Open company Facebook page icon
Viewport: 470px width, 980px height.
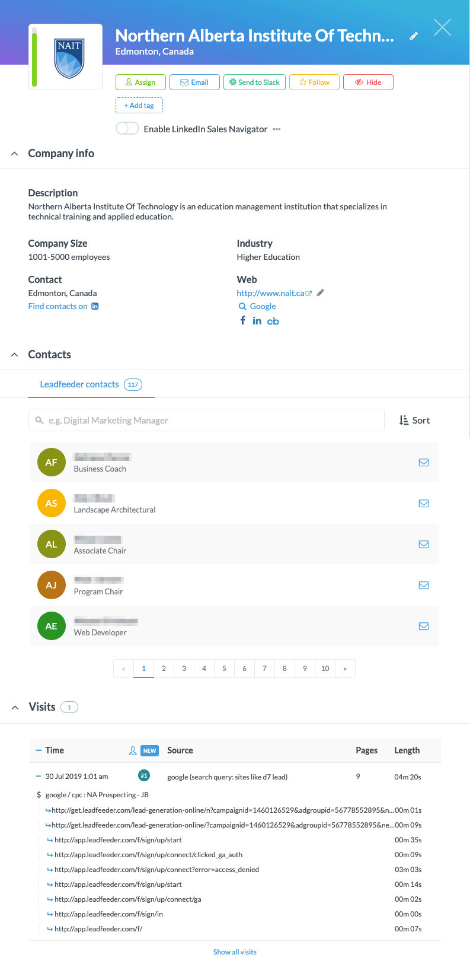click(242, 320)
